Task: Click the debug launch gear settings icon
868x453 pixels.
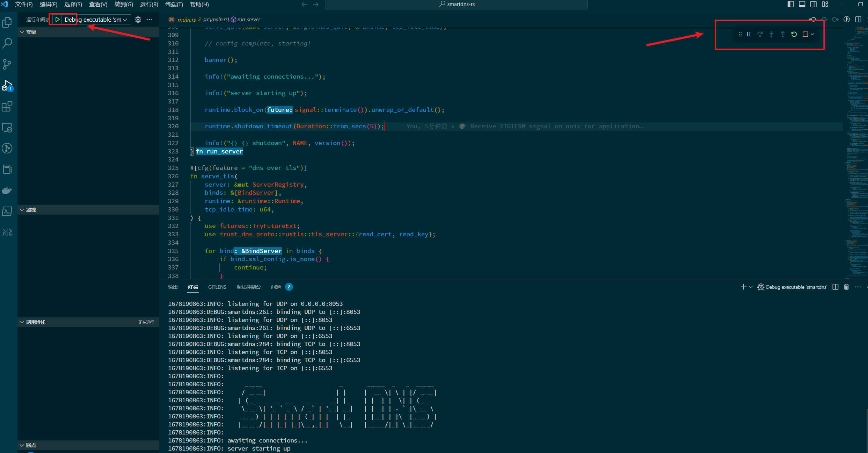Action: click(138, 19)
